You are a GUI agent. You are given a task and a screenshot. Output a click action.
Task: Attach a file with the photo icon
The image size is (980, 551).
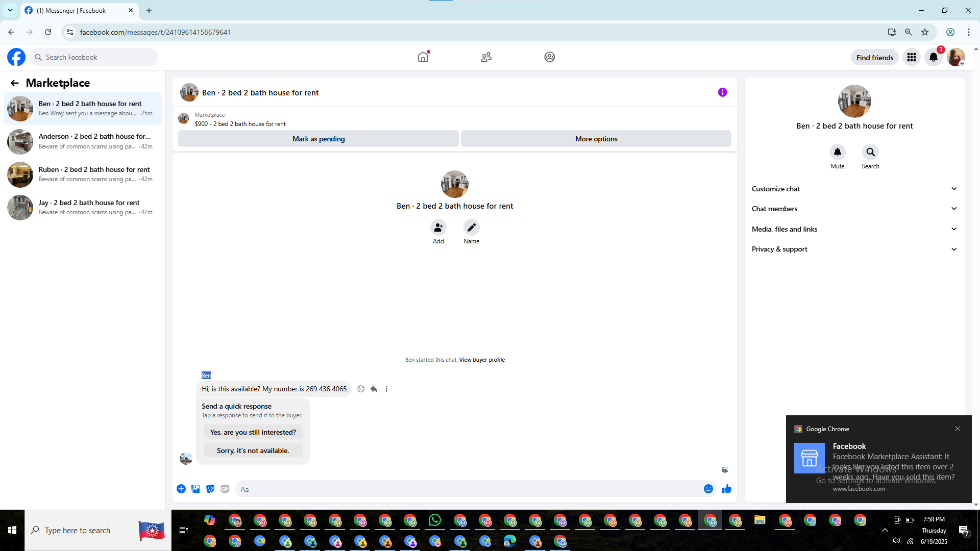coord(195,489)
